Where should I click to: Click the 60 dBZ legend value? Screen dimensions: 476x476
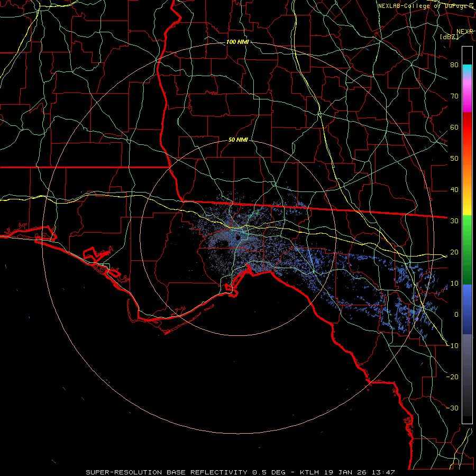[x=454, y=127]
